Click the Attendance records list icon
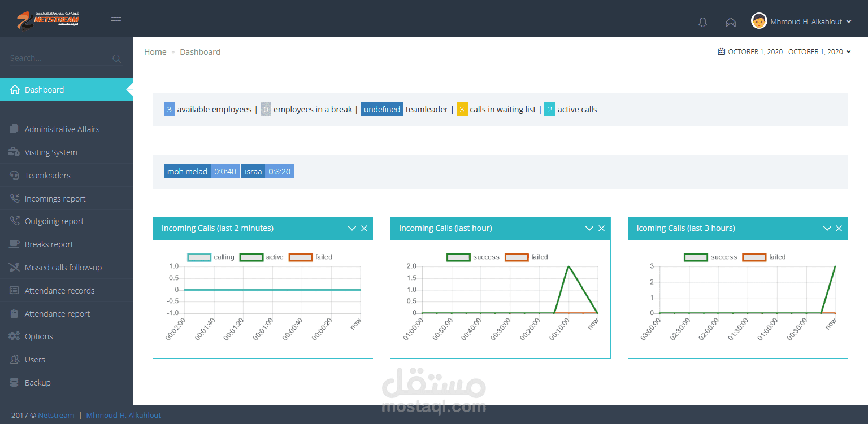 pyautogui.click(x=14, y=290)
